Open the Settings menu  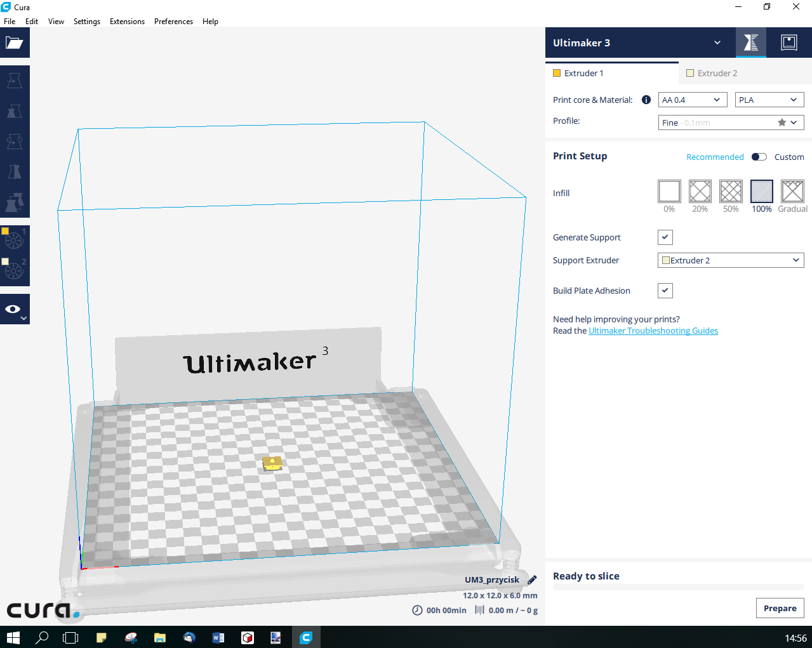point(87,21)
